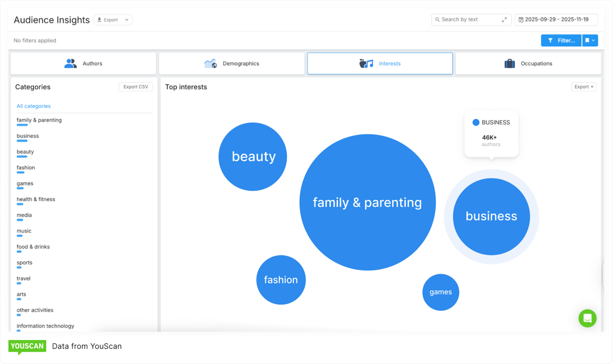Click the calendar icon in date range
Image resolution: width=613 pixels, height=364 pixels.
[x=521, y=20]
